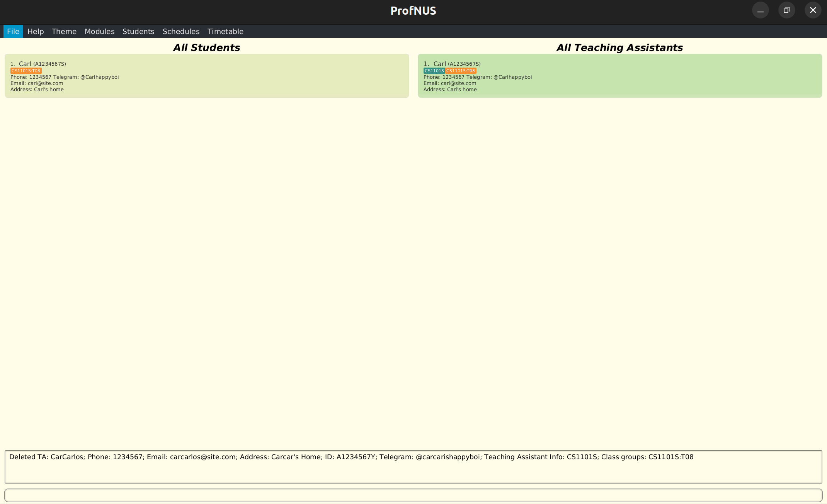Image resolution: width=827 pixels, height=504 pixels.
Task: Click the result message display area
Action: coord(413,467)
